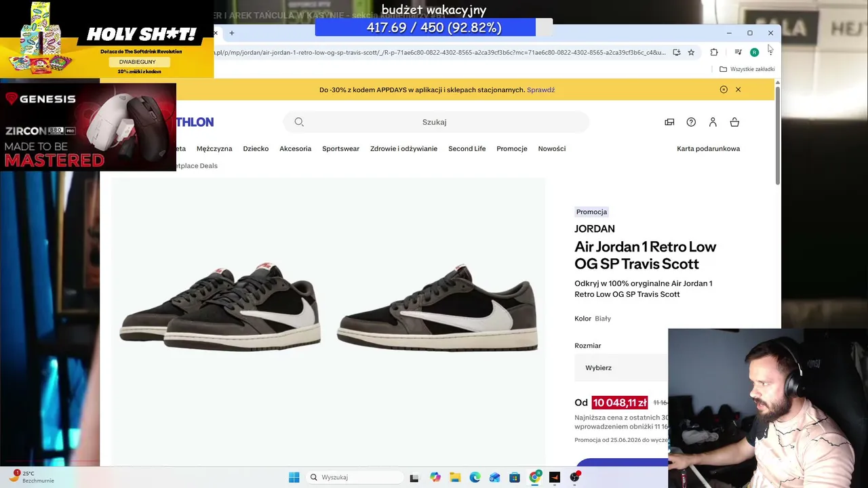
Task: Dismiss the yellow APPDAYS promo banner
Action: point(738,89)
